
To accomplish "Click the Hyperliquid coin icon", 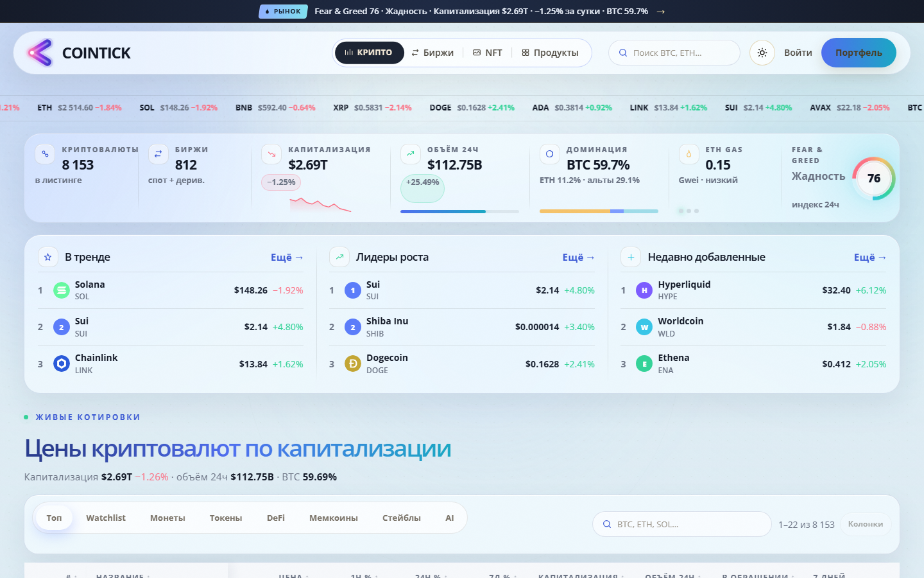I will coord(644,290).
